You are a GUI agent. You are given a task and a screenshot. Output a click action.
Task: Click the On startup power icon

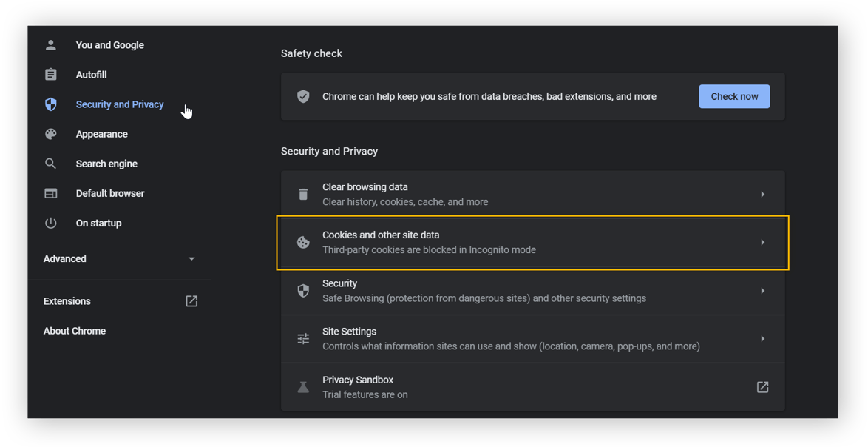(x=51, y=223)
